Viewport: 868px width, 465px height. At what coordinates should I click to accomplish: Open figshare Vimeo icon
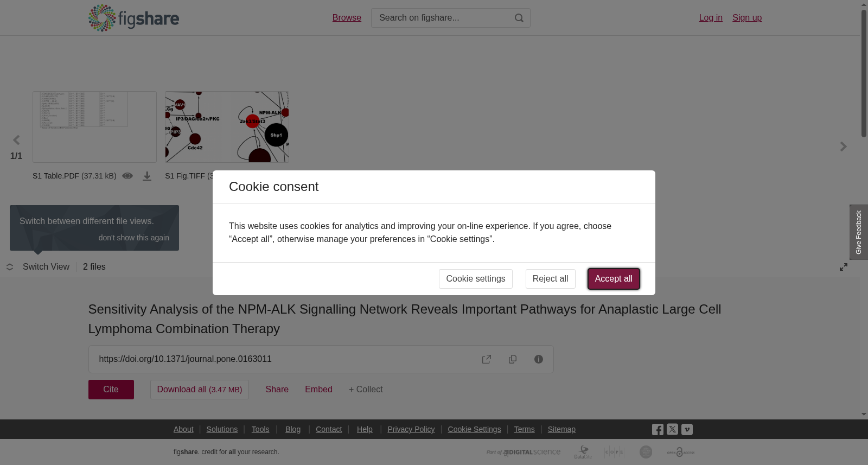coord(687,429)
